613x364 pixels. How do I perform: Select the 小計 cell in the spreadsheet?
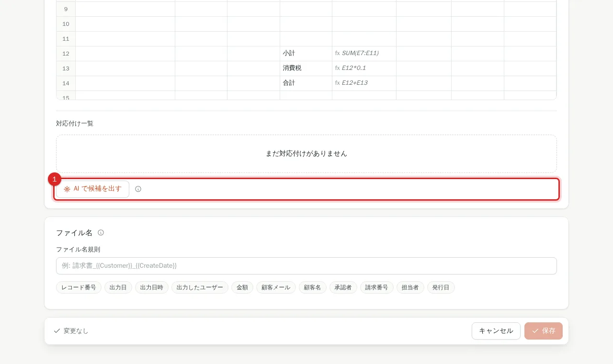306,54
